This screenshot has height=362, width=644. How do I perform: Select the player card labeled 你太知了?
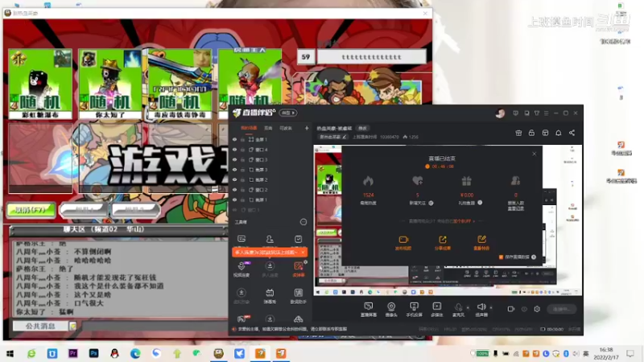click(110, 84)
